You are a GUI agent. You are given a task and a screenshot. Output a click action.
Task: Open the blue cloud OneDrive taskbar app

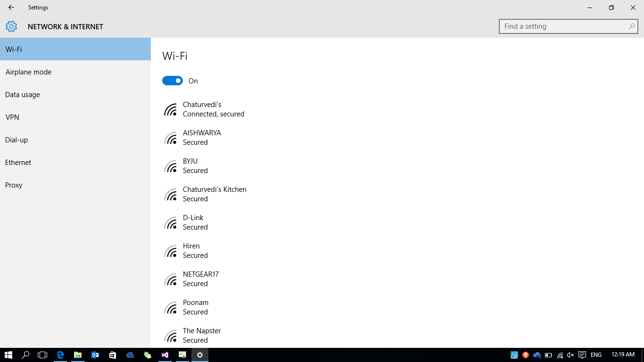[130, 355]
